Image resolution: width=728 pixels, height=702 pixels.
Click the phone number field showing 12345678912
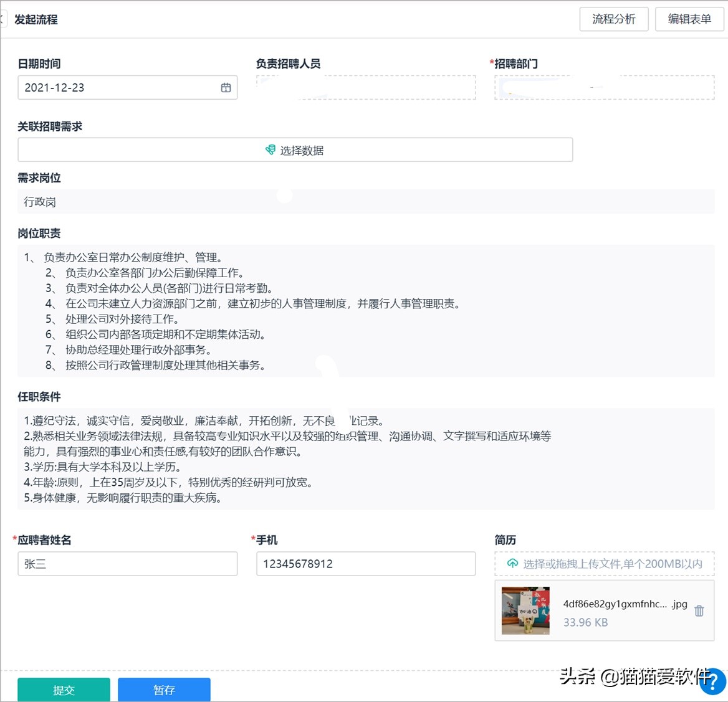click(366, 564)
